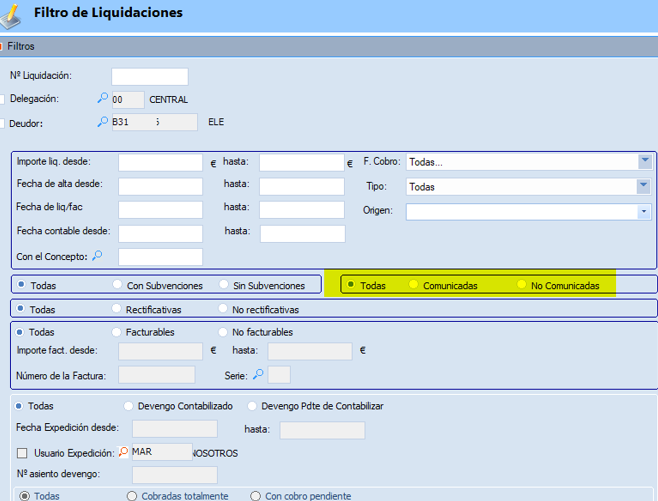Image resolution: width=658 pixels, height=501 pixels.
Task: Open the Origen combo box
Action: pos(644,211)
